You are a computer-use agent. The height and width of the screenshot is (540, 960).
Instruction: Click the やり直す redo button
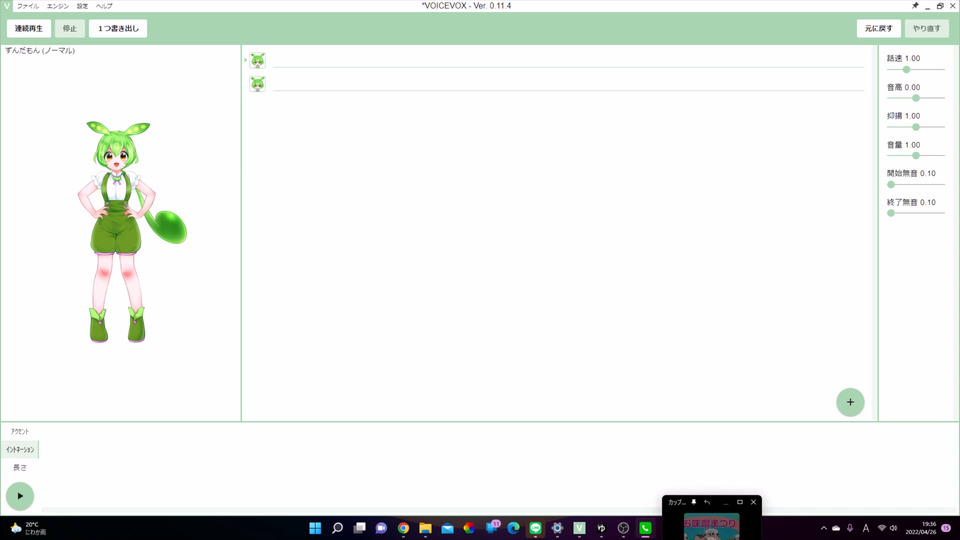click(927, 28)
